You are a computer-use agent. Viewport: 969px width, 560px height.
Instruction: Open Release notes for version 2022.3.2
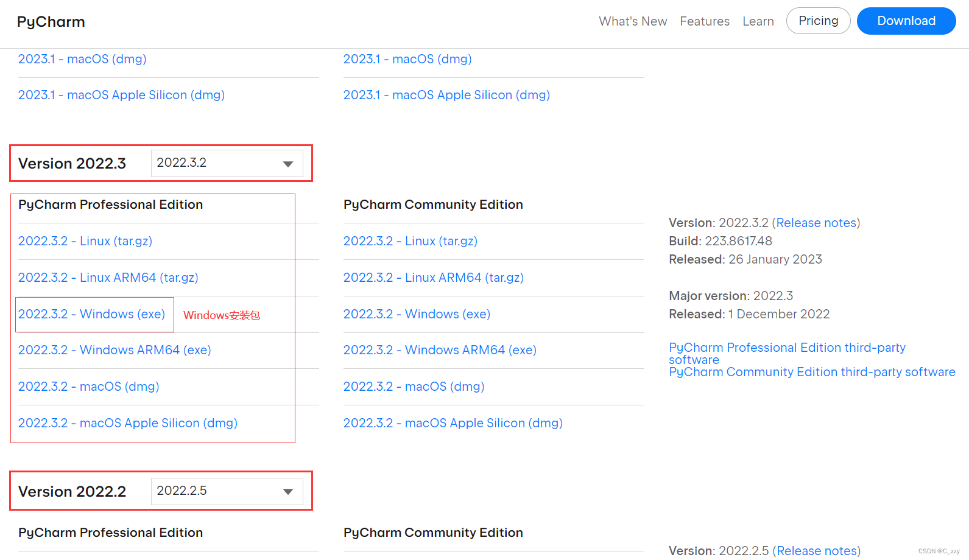(816, 223)
